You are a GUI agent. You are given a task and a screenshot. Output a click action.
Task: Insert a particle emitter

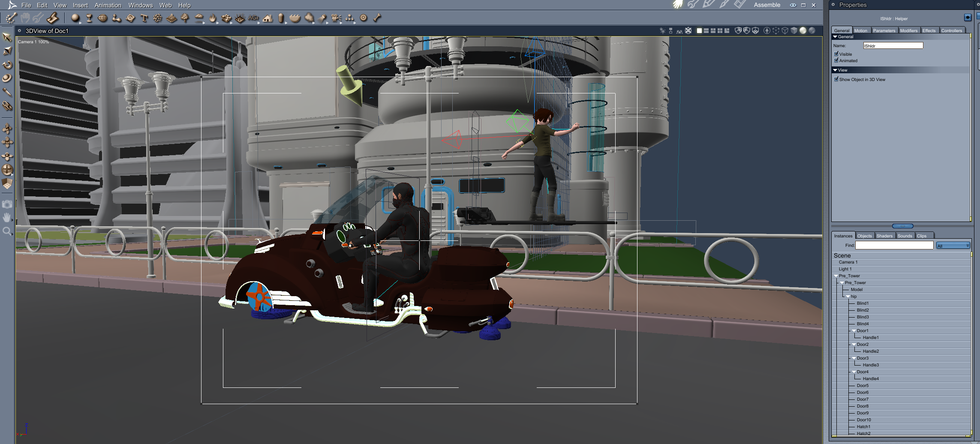pyautogui.click(x=158, y=18)
